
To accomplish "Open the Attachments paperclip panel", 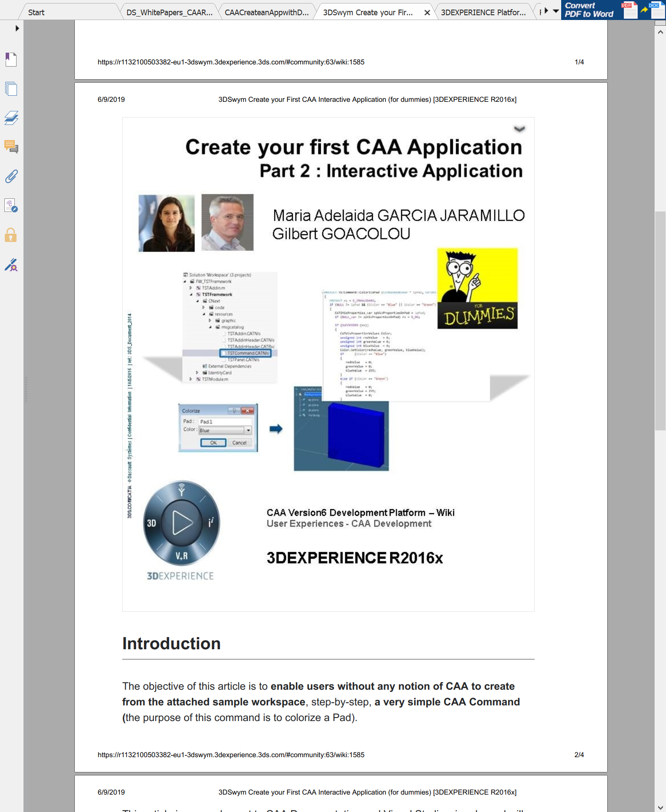I will pyautogui.click(x=11, y=176).
